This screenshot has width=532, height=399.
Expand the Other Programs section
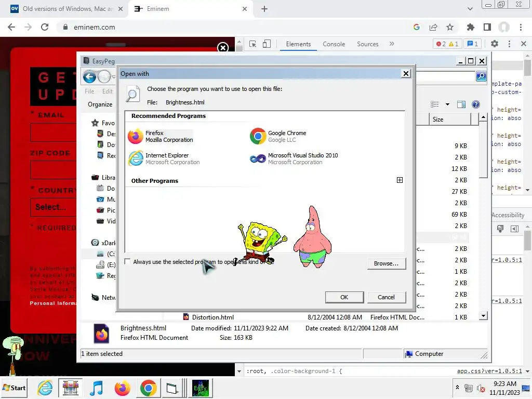pos(400,180)
